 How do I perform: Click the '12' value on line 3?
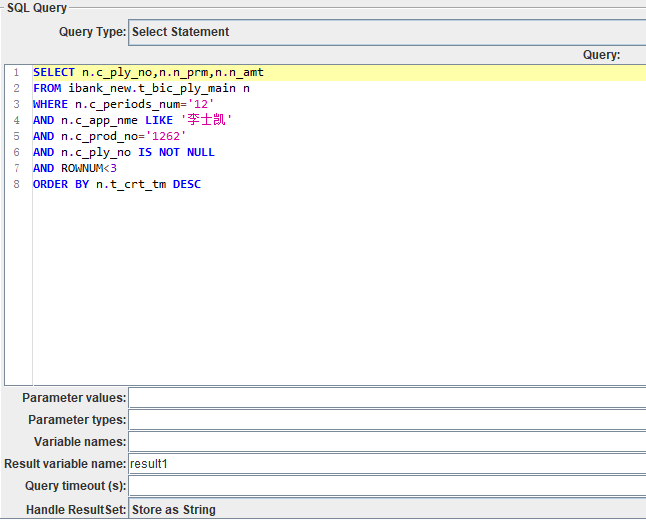[201, 104]
